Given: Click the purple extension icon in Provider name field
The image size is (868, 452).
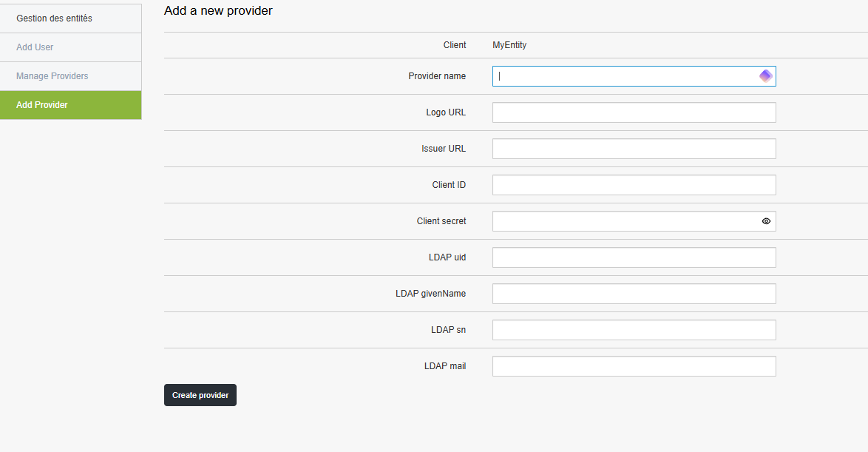Looking at the screenshot, I should 765,76.
